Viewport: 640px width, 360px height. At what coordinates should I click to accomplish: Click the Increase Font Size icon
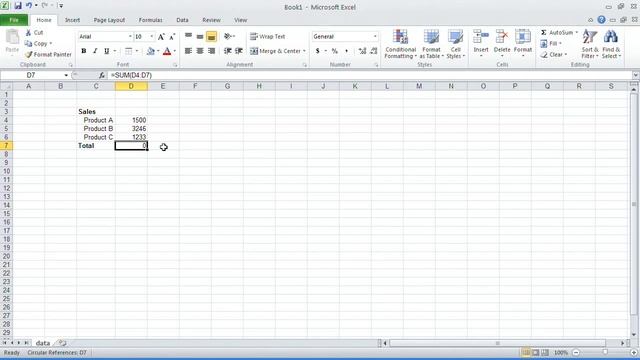coord(161,37)
